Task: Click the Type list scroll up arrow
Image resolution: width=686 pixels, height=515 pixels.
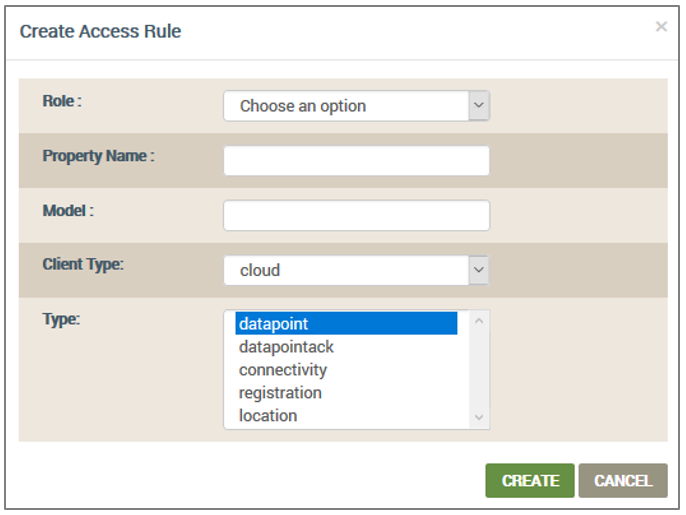Action: pos(479,321)
